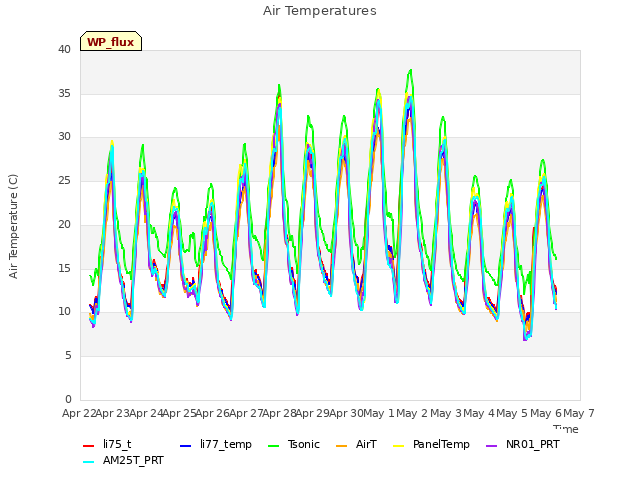Click the red li75_t legend swatch
This screenshot has width=640, height=480.
(x=88, y=446)
